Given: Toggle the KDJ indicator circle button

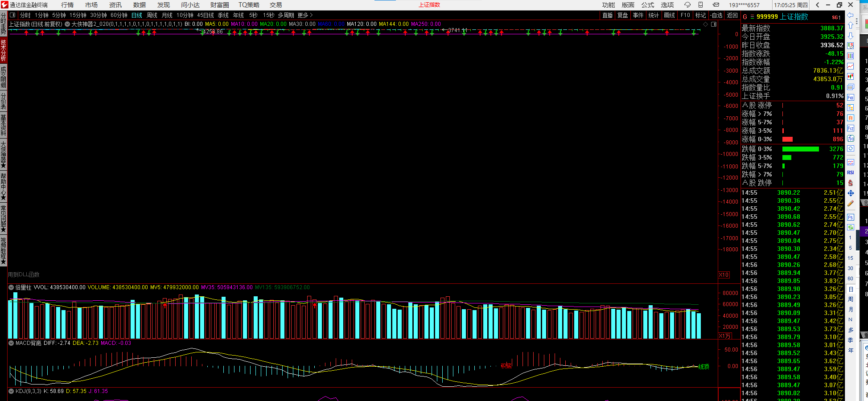Looking at the screenshot, I should click(x=11, y=391).
